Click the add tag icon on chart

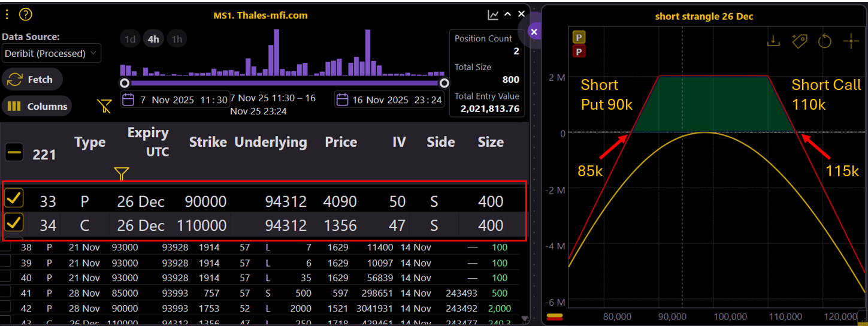point(799,41)
